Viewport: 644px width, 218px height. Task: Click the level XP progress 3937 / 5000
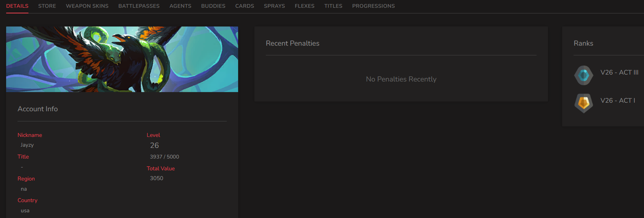point(164,157)
